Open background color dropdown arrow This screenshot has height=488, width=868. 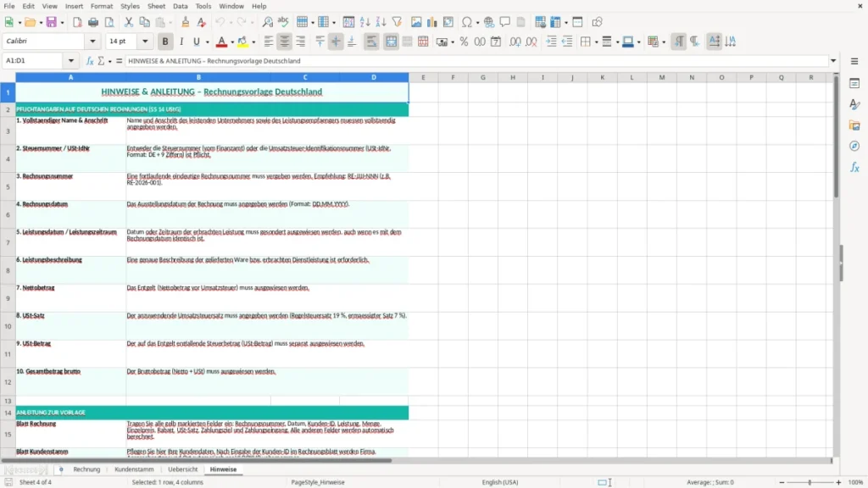coord(253,42)
